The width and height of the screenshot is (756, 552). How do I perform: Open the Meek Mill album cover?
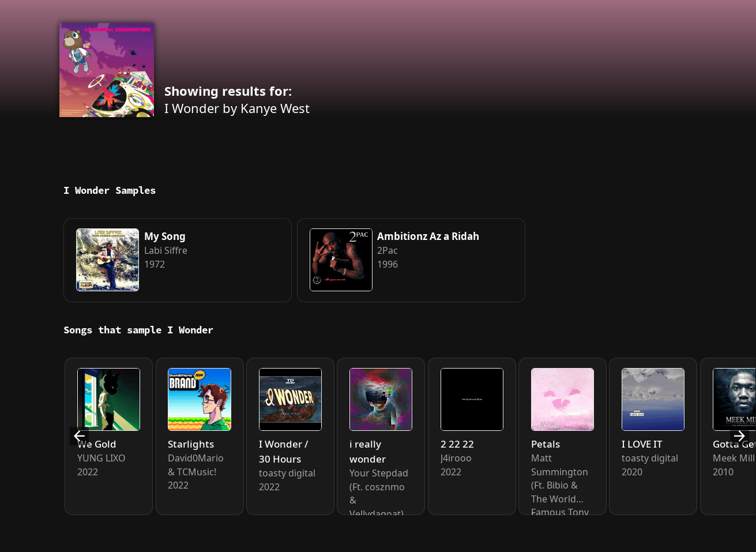point(734,399)
